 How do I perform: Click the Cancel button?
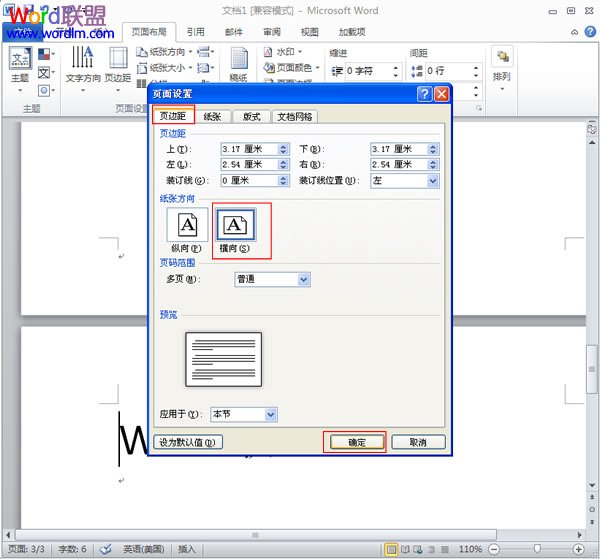click(418, 442)
